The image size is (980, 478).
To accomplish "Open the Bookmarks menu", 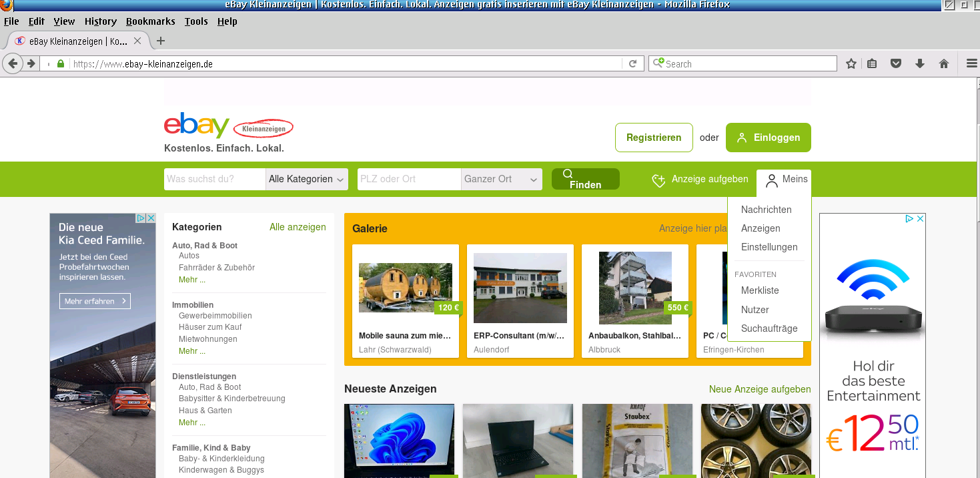I will (x=150, y=21).
